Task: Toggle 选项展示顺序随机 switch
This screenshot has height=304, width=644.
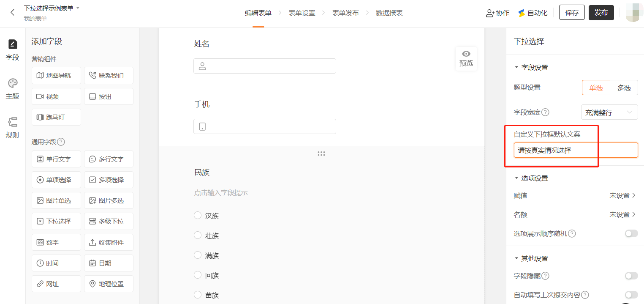Action: coord(631,233)
